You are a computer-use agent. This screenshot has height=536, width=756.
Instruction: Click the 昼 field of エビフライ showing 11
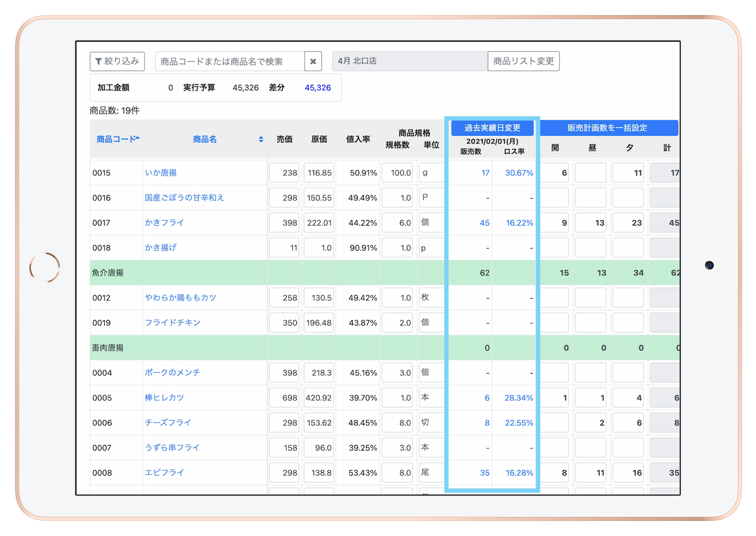(x=591, y=473)
